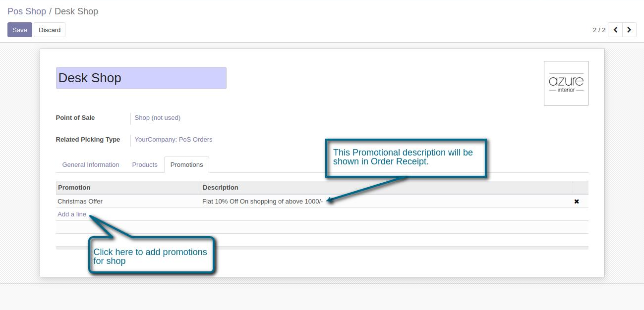Discard changes to the shop
644x310 pixels.
[x=50, y=30]
